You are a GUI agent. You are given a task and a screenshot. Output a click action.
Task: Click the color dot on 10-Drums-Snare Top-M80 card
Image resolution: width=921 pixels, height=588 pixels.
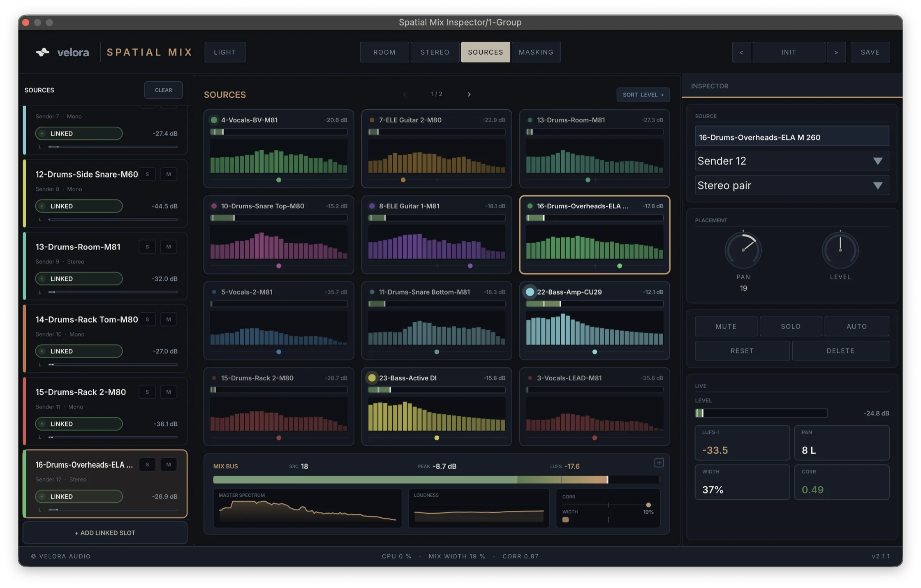[214, 206]
